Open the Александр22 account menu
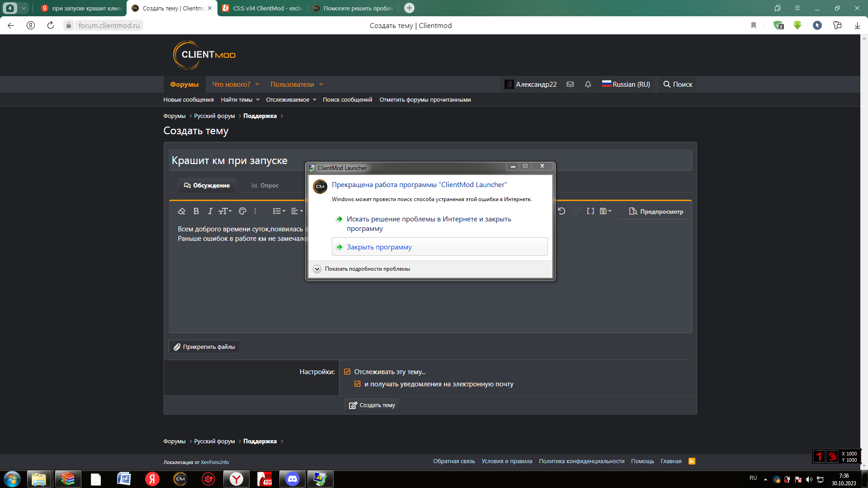 point(531,84)
